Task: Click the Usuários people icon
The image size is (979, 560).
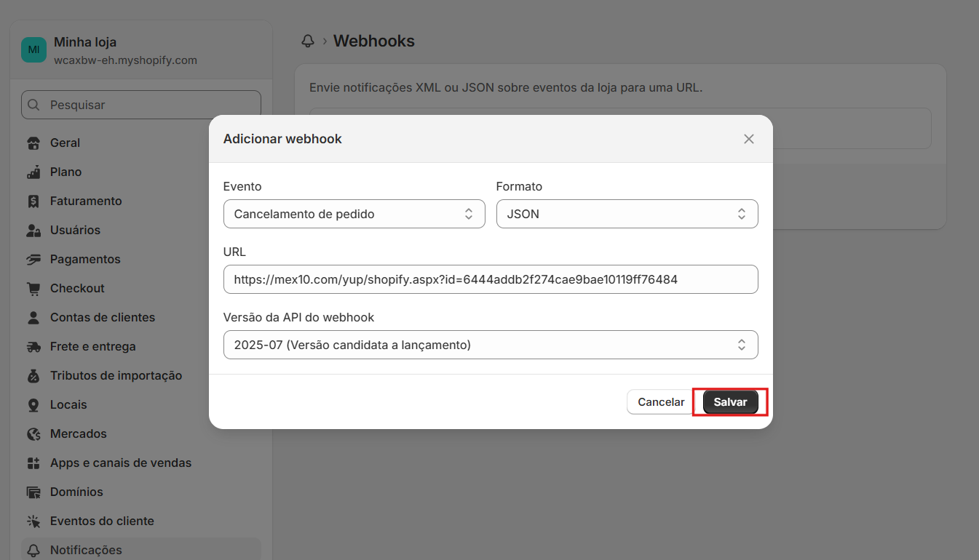Action: 33,231
